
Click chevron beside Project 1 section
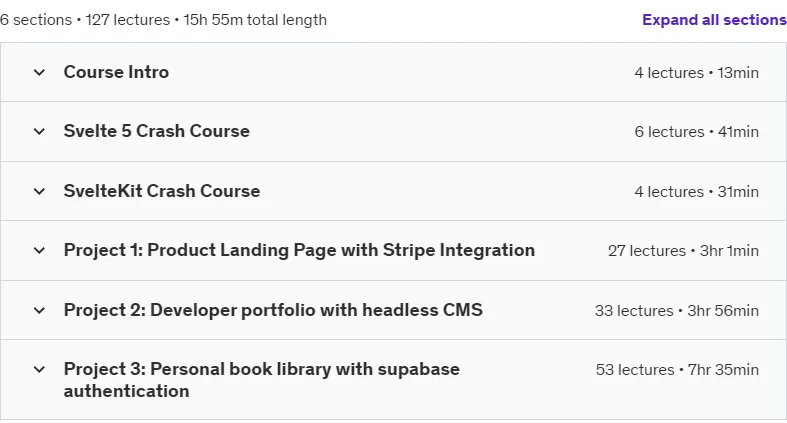[39, 250]
